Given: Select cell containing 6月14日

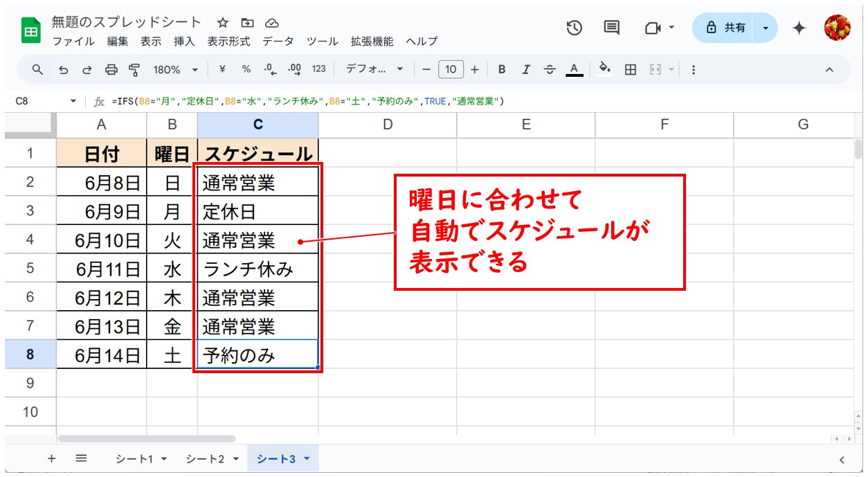Looking at the screenshot, I should coord(102,355).
